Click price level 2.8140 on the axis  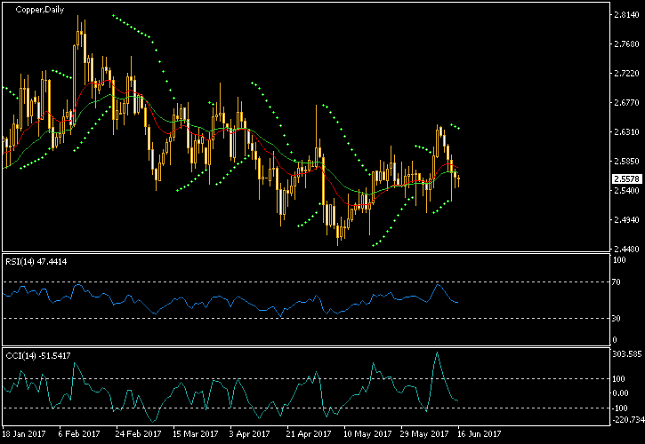[626, 15]
